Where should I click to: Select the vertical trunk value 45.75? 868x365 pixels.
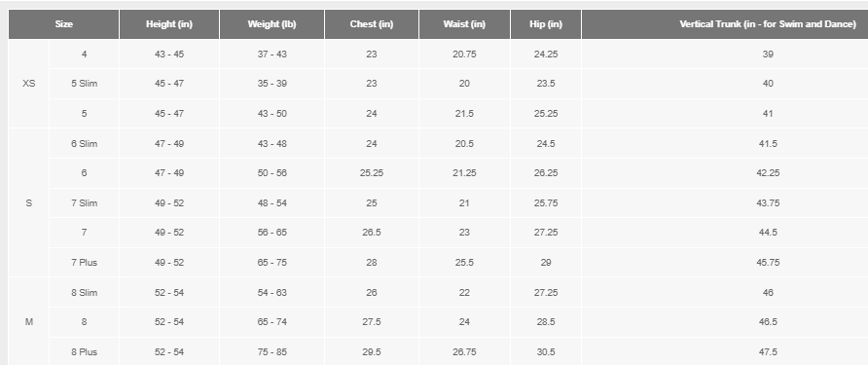(x=768, y=263)
